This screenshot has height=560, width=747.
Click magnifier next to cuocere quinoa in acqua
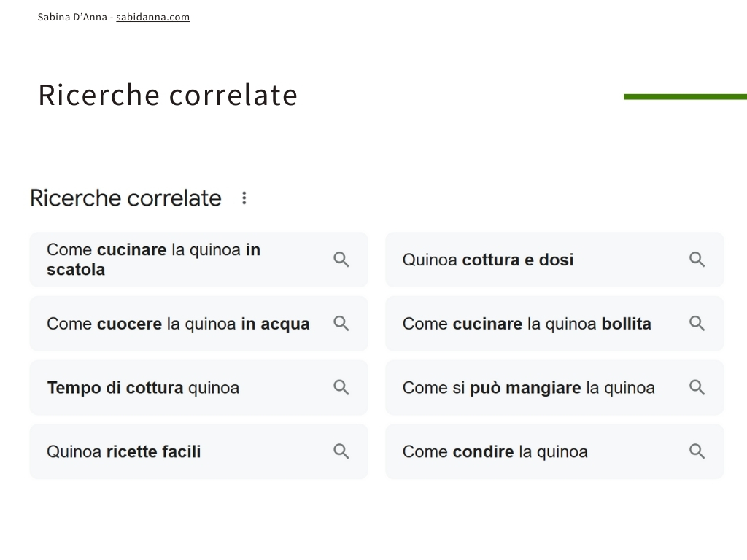point(341,323)
